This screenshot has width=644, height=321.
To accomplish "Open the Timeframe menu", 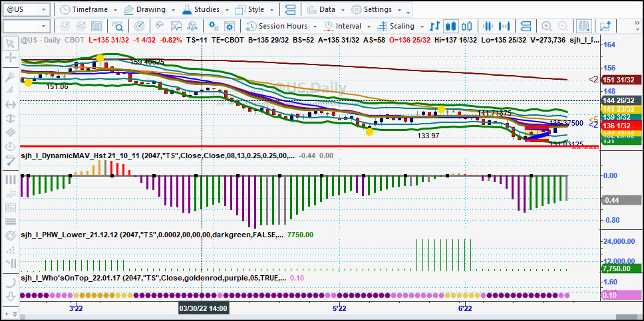I will pos(88,9).
